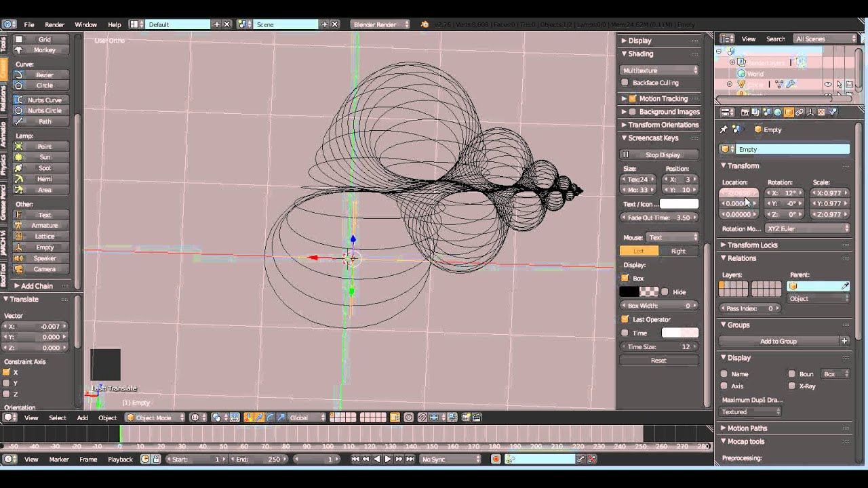Screen dimensions: 868x488
Task: Toggle the Motion Tracking checkbox
Action: click(633, 98)
